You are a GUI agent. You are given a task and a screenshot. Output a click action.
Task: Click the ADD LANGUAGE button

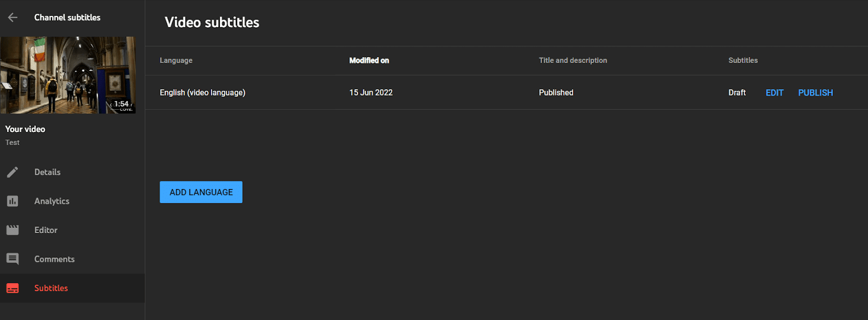201,192
